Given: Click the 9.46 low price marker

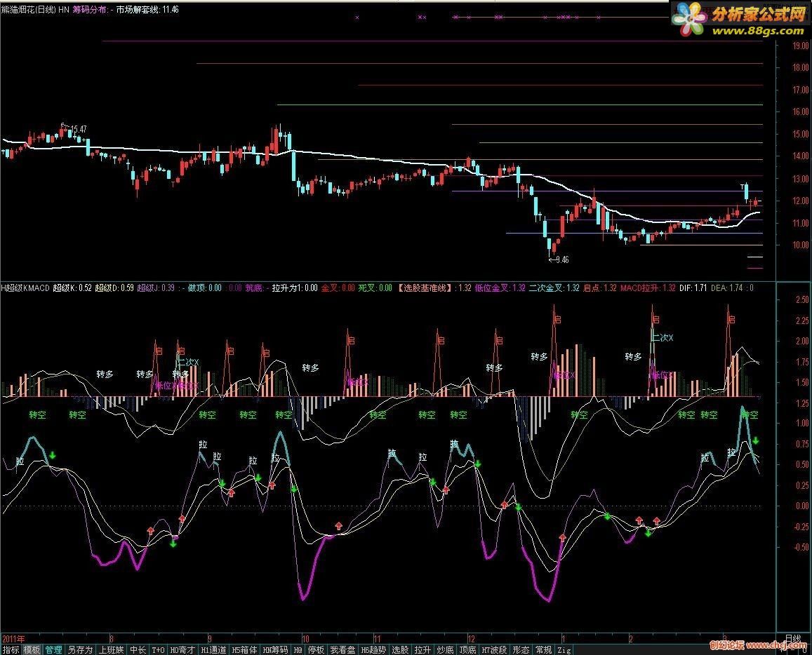Looking at the screenshot, I should [562, 259].
